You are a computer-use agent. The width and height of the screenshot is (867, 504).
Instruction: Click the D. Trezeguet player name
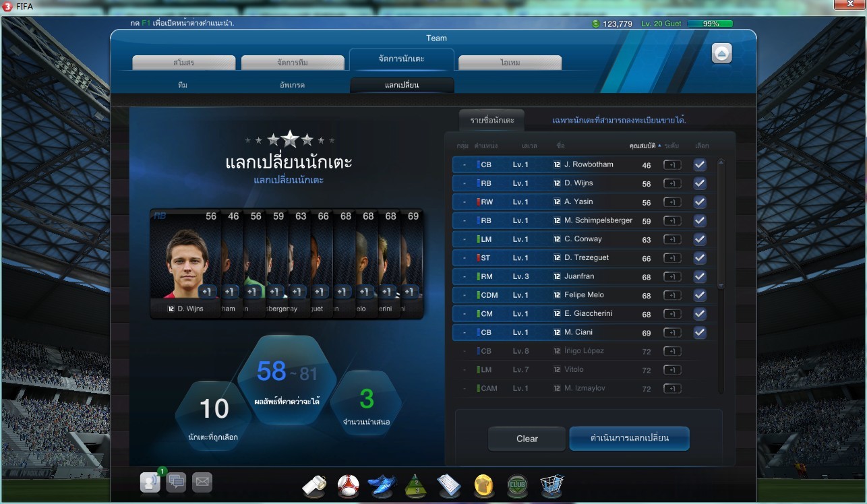click(x=588, y=258)
